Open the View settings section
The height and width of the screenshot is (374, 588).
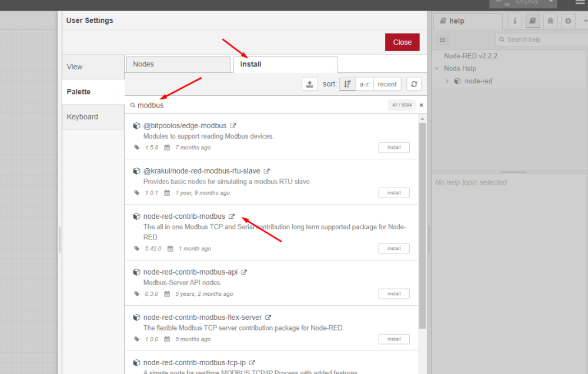(x=93, y=67)
